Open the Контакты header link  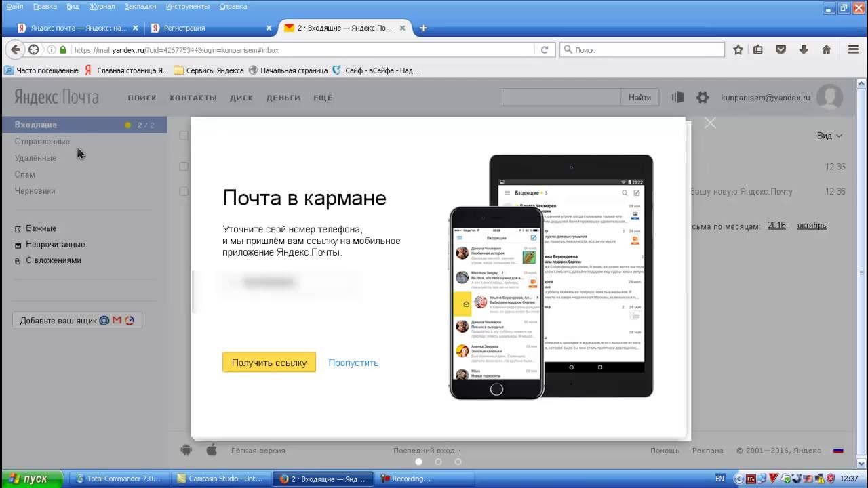coord(193,98)
